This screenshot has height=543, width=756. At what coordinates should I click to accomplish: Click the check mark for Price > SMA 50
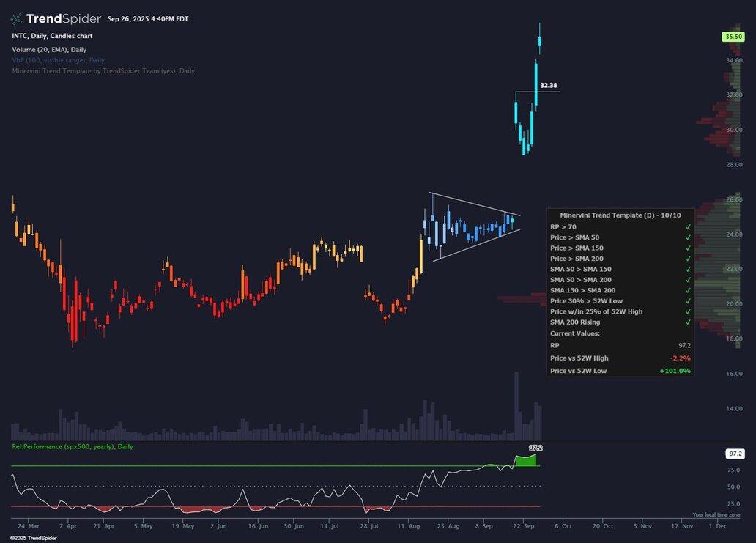[x=688, y=237]
